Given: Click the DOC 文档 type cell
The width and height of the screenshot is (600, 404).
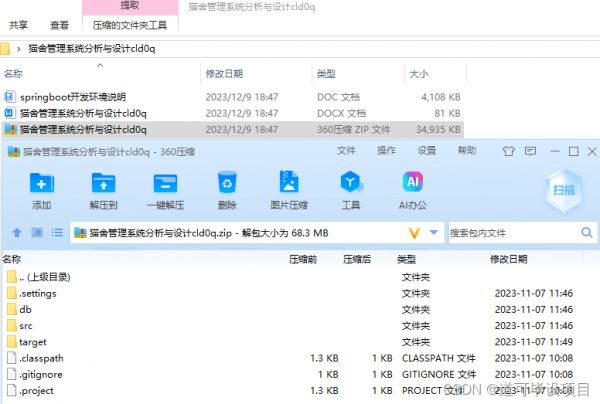Looking at the screenshot, I should click(338, 97).
